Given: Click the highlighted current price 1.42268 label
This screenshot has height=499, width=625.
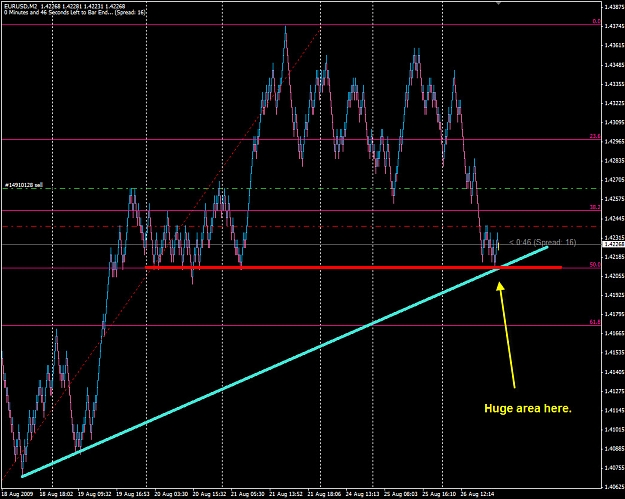Looking at the screenshot, I should [614, 244].
